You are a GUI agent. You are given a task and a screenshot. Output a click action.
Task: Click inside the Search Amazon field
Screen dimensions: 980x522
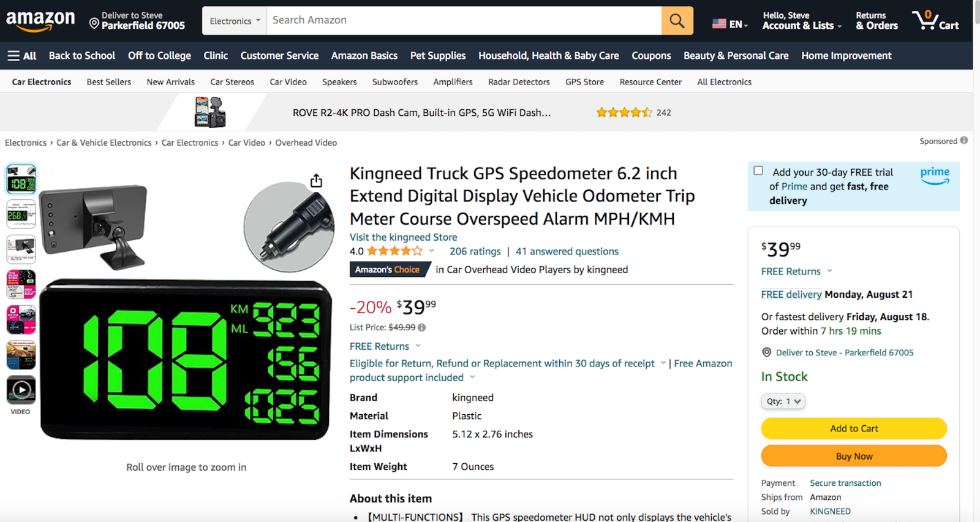click(x=464, y=21)
